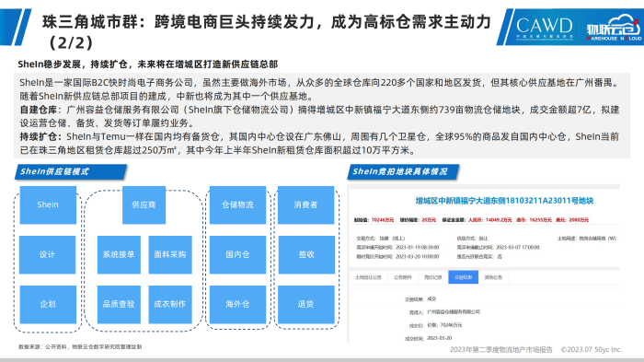Select the 供应商 block
The height and width of the screenshot is (362, 644).
coord(144,204)
